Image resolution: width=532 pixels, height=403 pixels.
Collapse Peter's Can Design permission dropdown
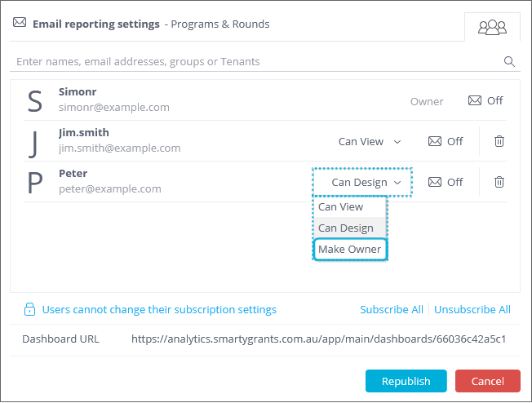(366, 182)
